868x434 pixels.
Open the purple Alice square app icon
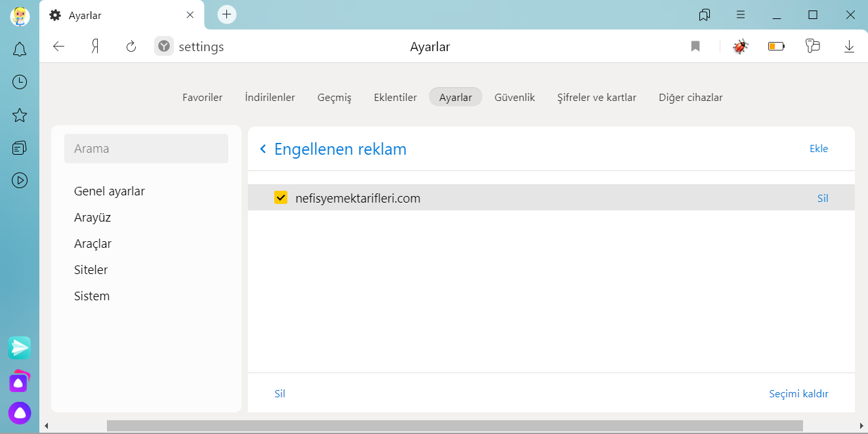tap(20, 381)
